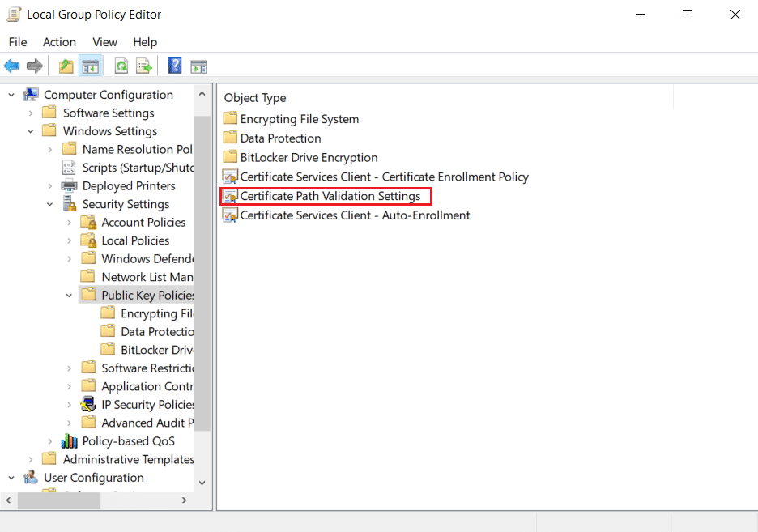Click the Export List toolbar icon
Image resolution: width=758 pixels, height=532 pixels.
point(144,66)
